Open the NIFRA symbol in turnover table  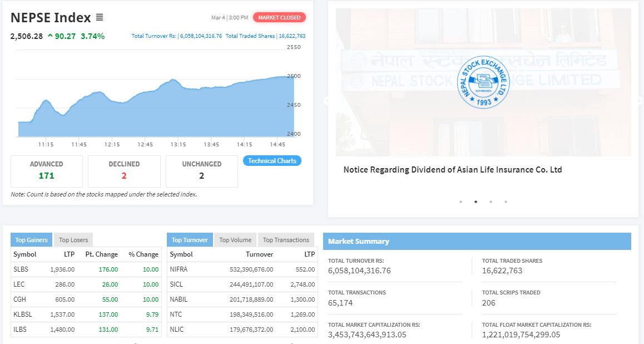point(179,269)
